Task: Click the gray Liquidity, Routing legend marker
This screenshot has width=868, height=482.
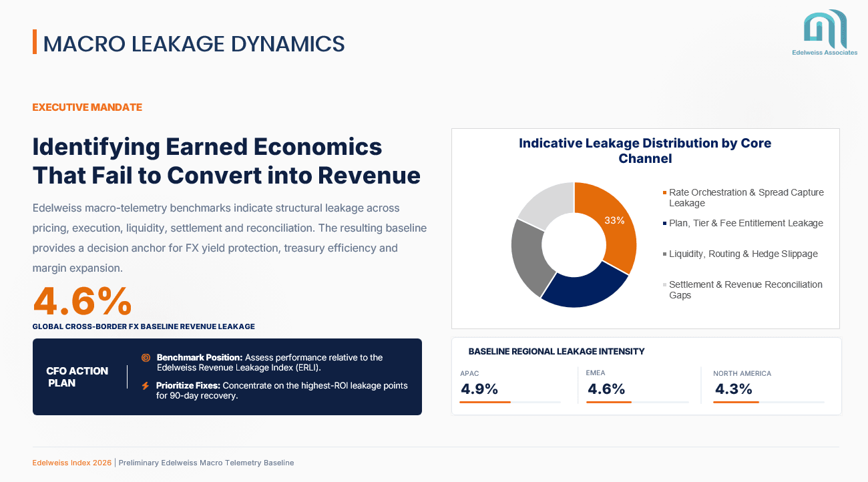Action: click(x=665, y=254)
